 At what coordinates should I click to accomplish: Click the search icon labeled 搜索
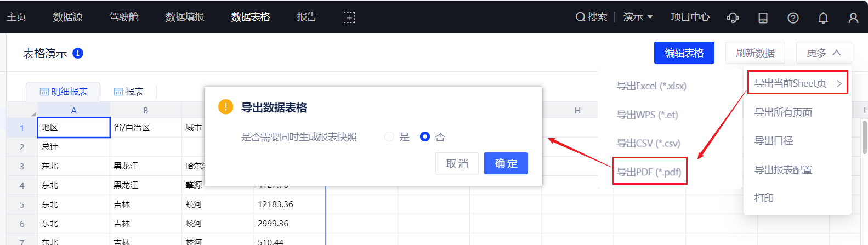click(x=591, y=17)
